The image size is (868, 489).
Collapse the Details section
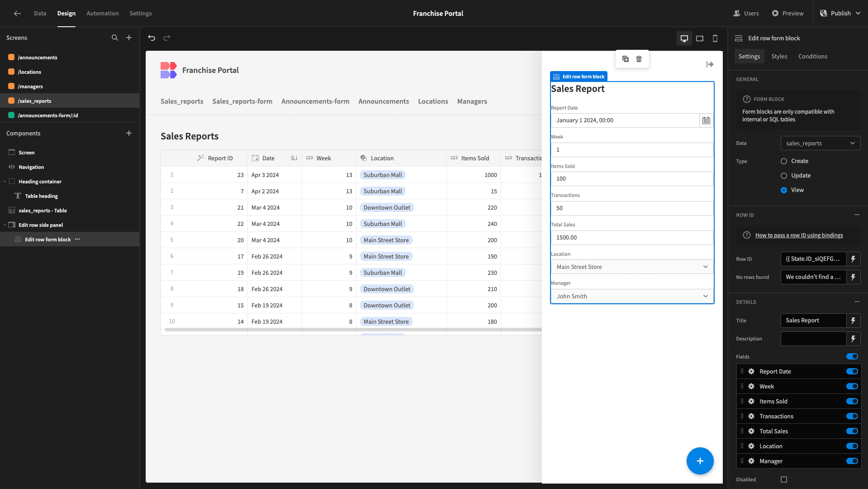pyautogui.click(x=857, y=302)
